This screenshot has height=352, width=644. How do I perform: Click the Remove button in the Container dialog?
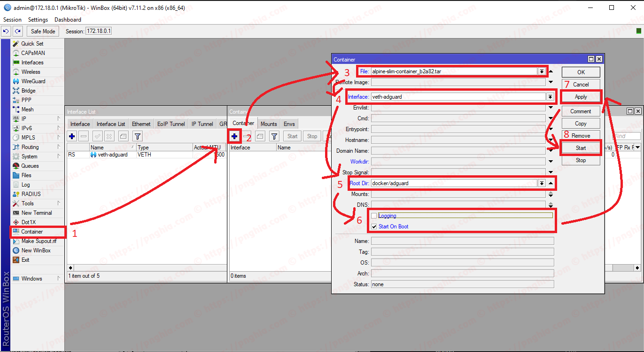click(x=581, y=136)
